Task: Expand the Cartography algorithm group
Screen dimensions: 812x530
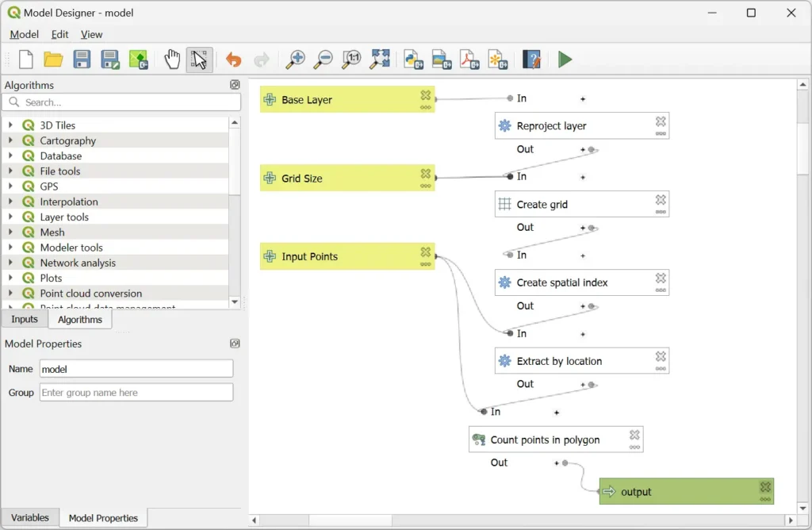Action: pyautogui.click(x=10, y=140)
